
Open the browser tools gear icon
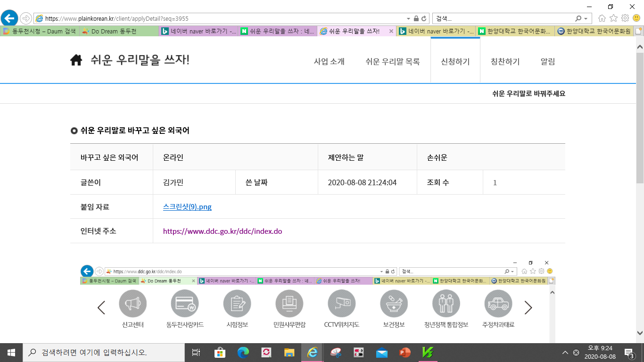(x=625, y=18)
